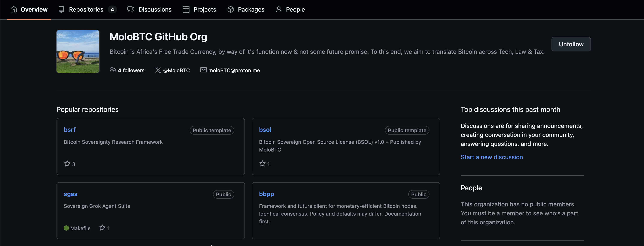The height and width of the screenshot is (246, 644).
Task: Click the followers people icon
Action: 113,70
